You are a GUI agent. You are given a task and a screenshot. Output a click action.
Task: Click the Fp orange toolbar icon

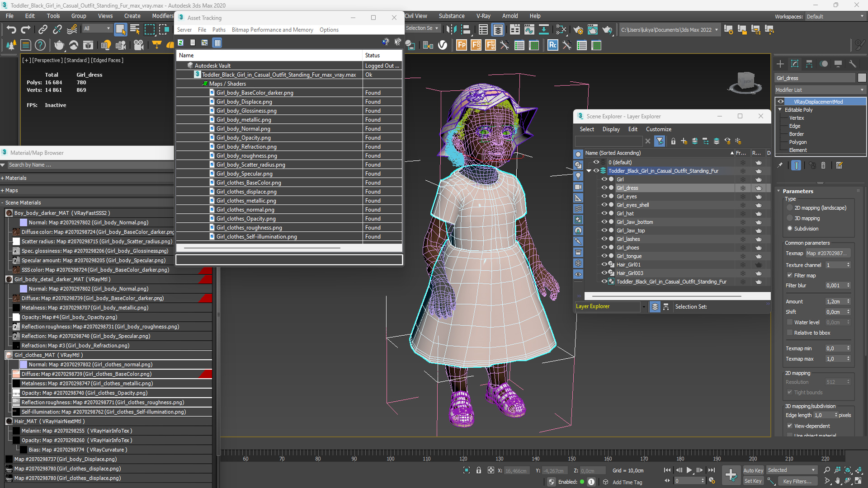(x=462, y=45)
